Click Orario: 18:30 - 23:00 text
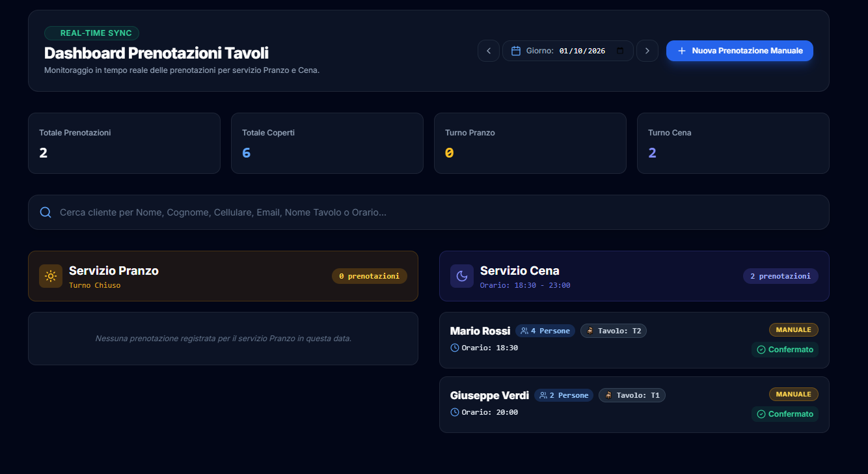This screenshot has height=474, width=868. pyautogui.click(x=525, y=285)
